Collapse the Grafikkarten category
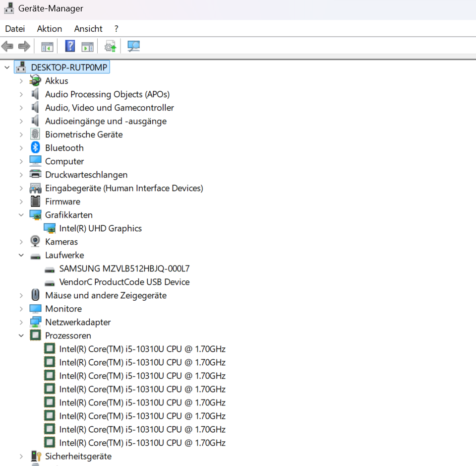Viewport: 476px width, 466px height. tap(21, 215)
